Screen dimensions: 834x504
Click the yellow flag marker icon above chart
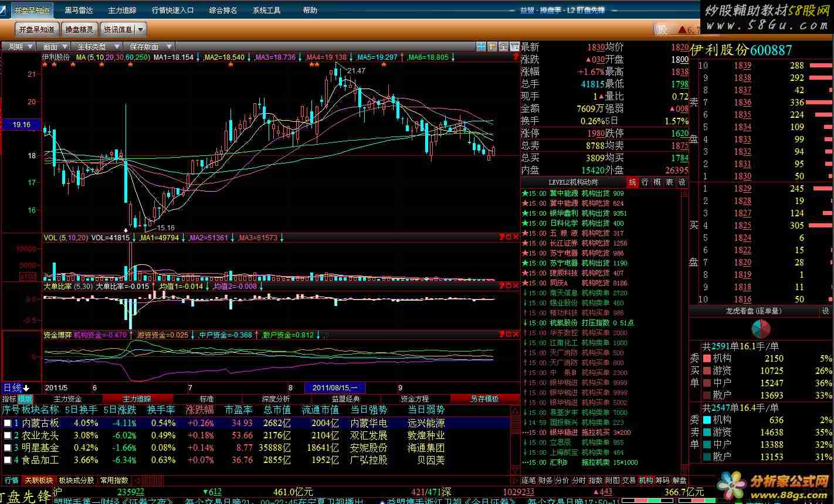[492, 46]
